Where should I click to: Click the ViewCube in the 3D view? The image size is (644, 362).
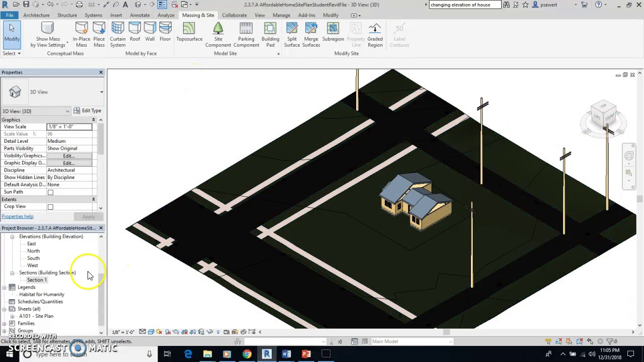coord(603,114)
